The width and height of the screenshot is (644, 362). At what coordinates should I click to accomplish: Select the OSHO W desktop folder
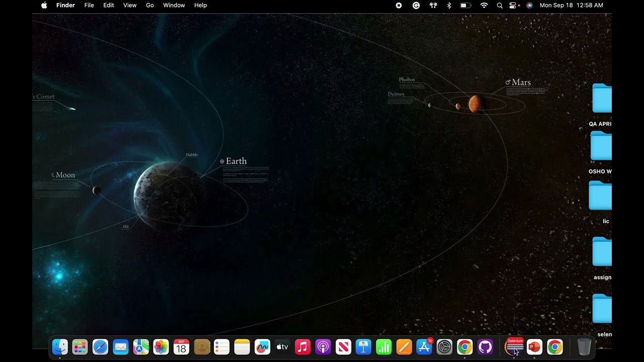coord(602,146)
